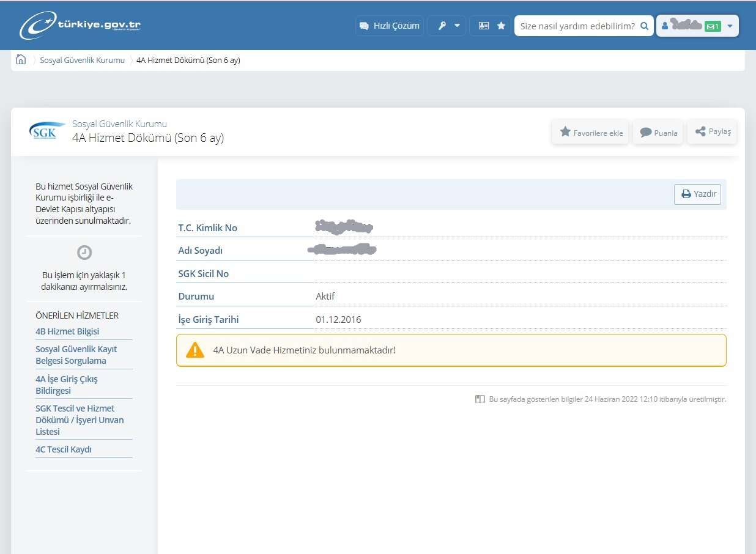Click the ID card icon in header
This screenshot has width=756, height=554.
tap(483, 26)
